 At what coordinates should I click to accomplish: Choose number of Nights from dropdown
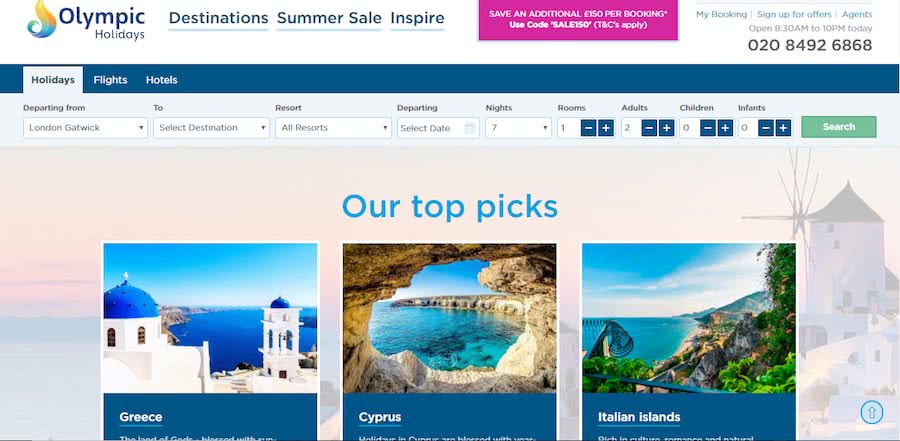pyautogui.click(x=518, y=127)
